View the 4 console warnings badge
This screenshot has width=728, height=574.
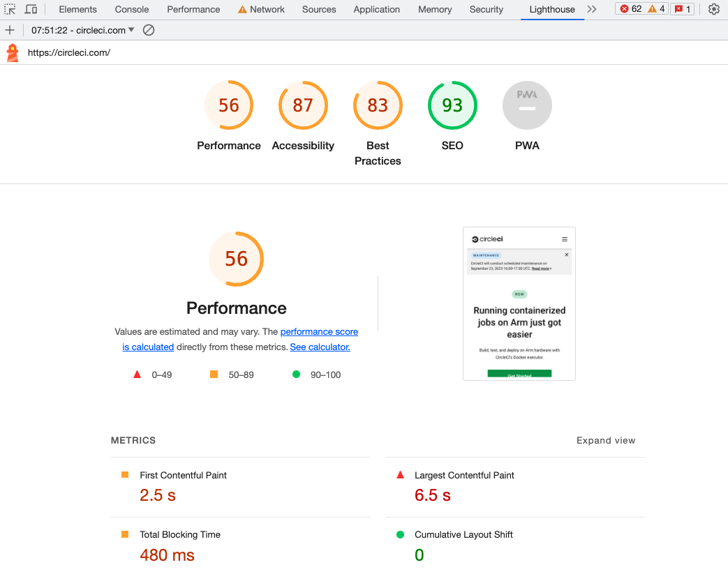[x=657, y=9]
